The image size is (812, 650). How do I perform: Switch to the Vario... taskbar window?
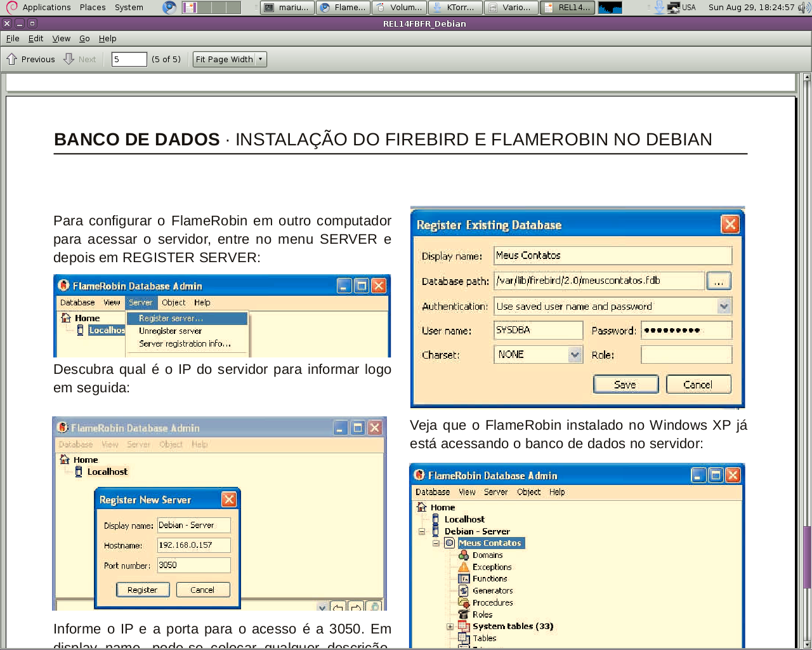[511, 7]
